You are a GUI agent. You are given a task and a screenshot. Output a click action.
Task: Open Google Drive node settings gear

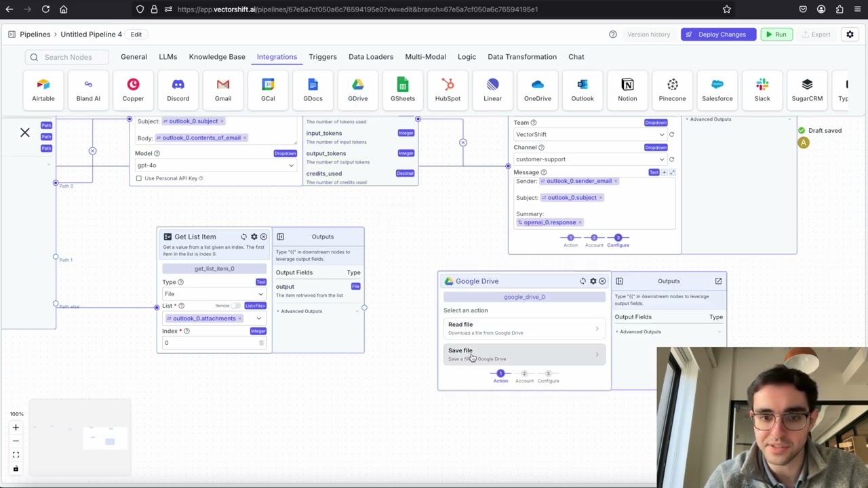[593, 281]
